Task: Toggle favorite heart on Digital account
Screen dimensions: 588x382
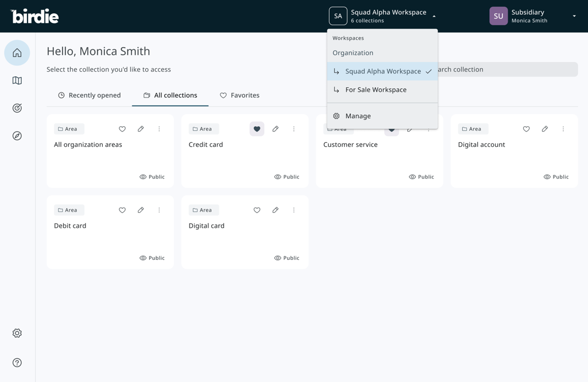Action: coord(526,129)
